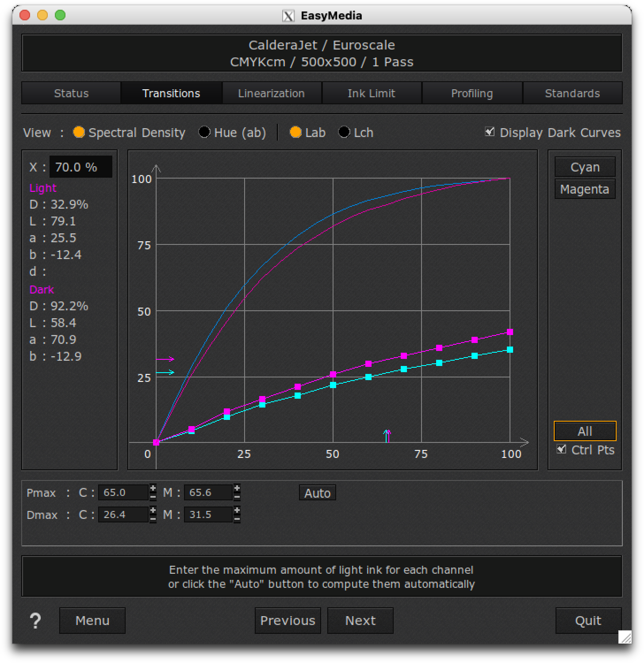Image resolution: width=644 pixels, height=663 pixels.
Task: Switch to the Linearization tab
Action: pyautogui.click(x=272, y=93)
